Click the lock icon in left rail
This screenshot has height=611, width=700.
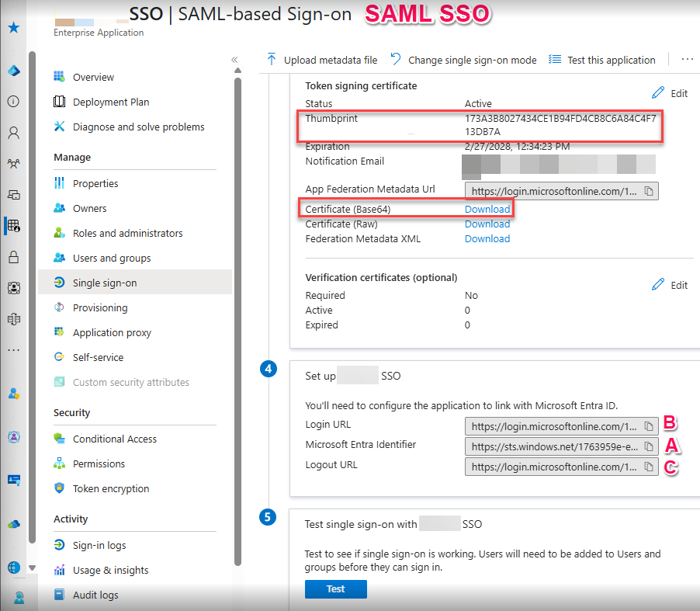(13, 257)
